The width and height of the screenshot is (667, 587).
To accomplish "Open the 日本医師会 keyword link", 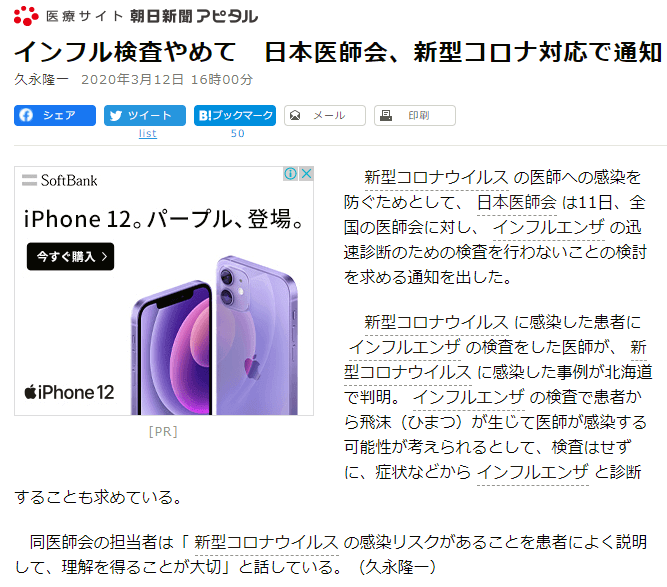I will tap(516, 202).
